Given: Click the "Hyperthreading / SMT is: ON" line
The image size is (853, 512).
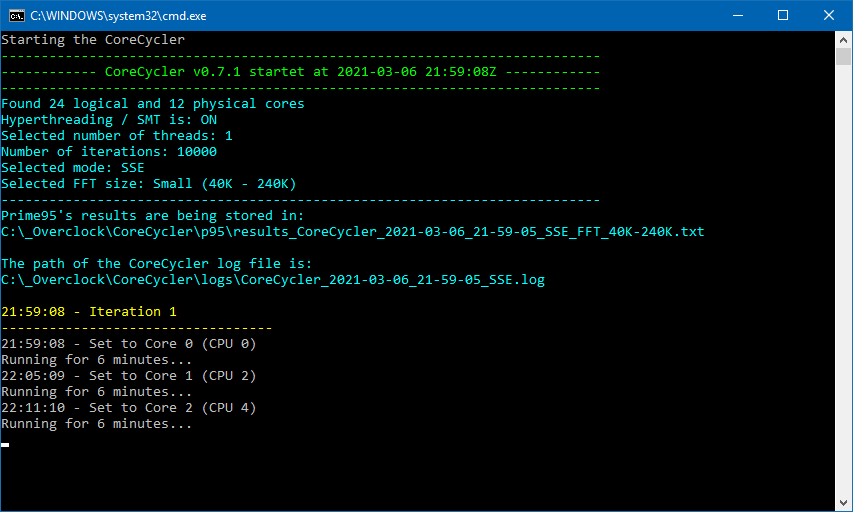Looking at the screenshot, I should [109, 120].
